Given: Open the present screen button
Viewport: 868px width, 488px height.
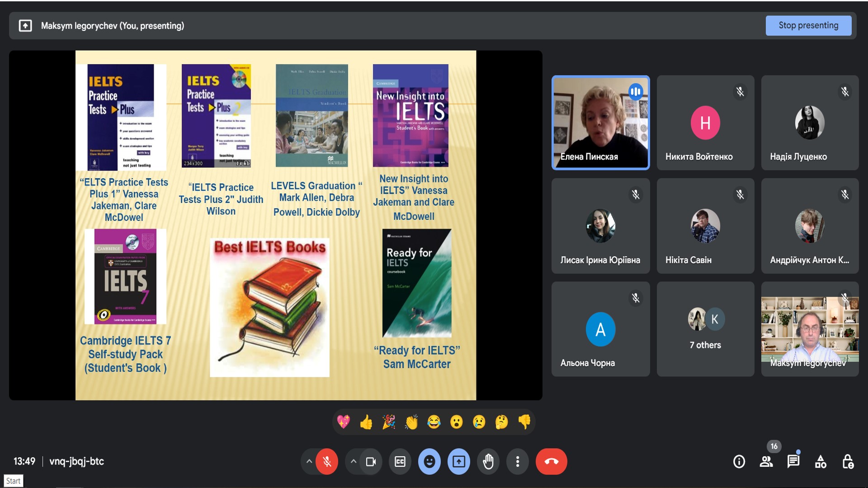Looking at the screenshot, I should tap(459, 461).
